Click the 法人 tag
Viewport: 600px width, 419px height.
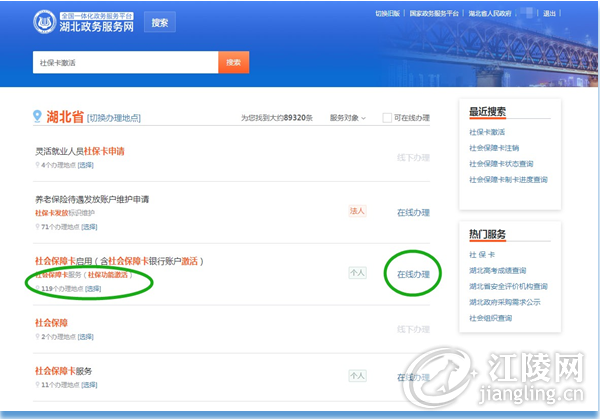tap(357, 211)
